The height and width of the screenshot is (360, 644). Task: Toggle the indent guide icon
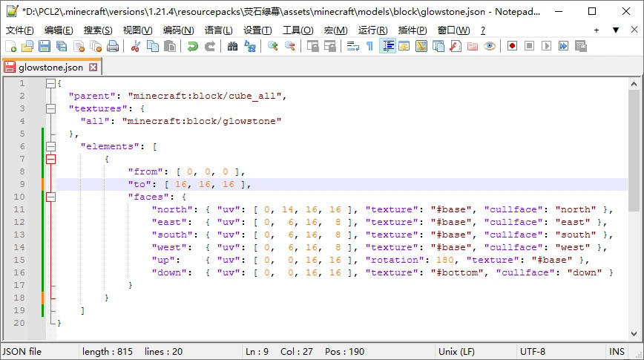[387, 46]
